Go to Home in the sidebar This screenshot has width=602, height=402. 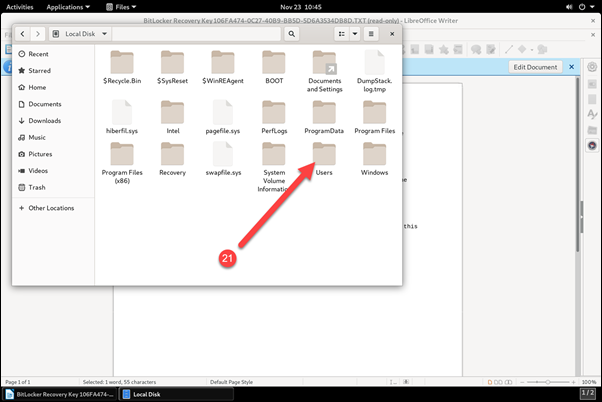(x=53, y=88)
